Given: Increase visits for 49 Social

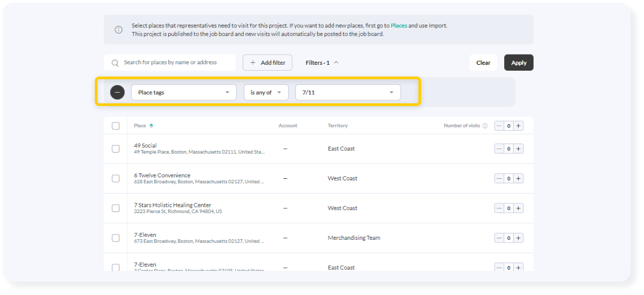Looking at the screenshot, I should pyautogui.click(x=519, y=149).
